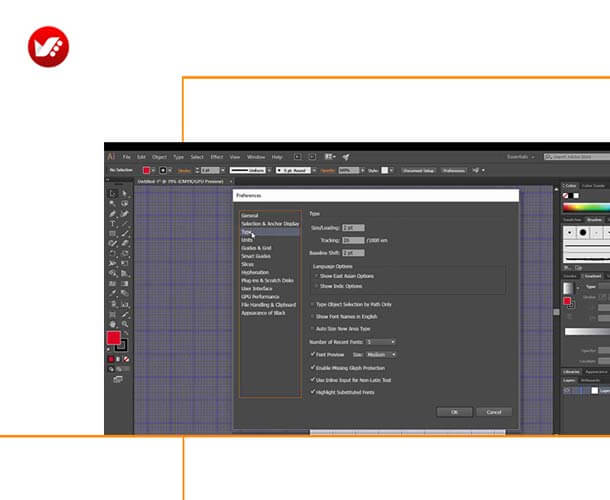Select Appearance of Black preference category
This screenshot has height=500, width=610.
[263, 313]
